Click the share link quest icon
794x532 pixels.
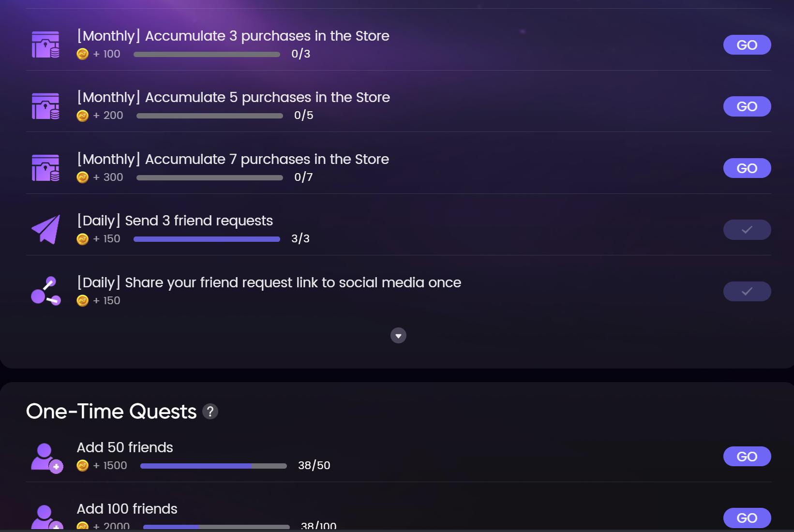(x=45, y=291)
